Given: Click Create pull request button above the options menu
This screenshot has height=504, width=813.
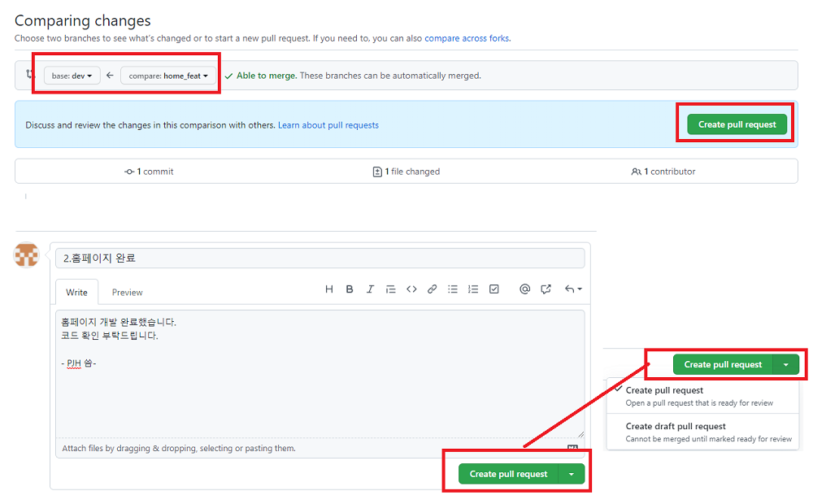Looking at the screenshot, I should pos(723,364).
